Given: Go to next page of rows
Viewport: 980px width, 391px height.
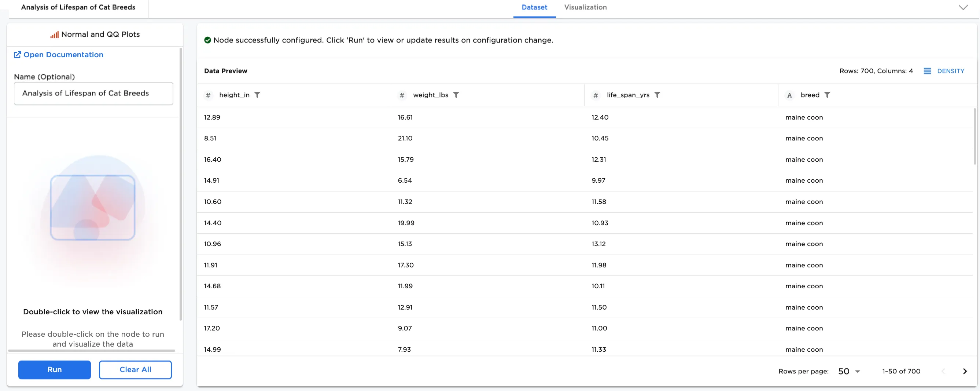Looking at the screenshot, I should [x=964, y=371].
